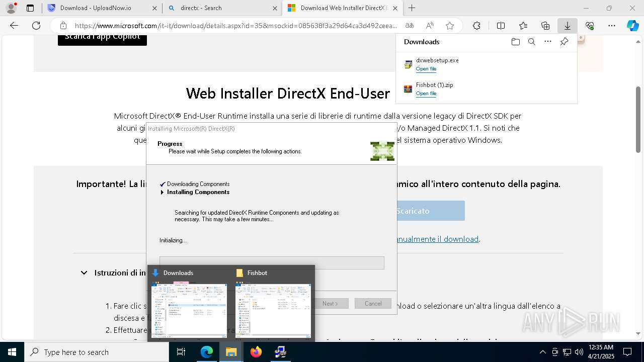Open the Extensions puzzle icon
Viewport: 644px width, 362px height.
point(476,26)
